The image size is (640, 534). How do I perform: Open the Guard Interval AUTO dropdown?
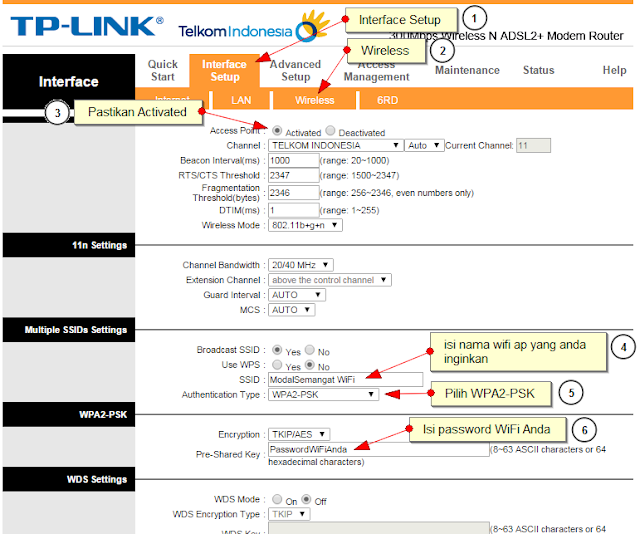(296, 295)
